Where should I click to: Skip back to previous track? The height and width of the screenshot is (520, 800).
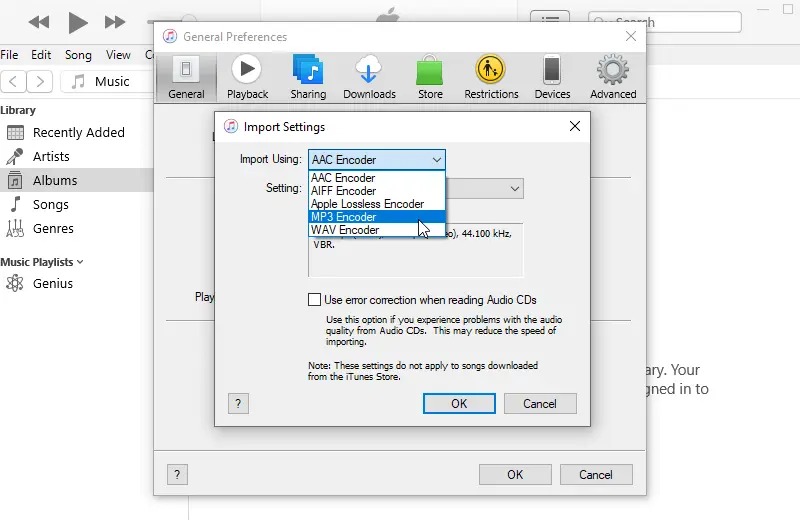coord(39,22)
